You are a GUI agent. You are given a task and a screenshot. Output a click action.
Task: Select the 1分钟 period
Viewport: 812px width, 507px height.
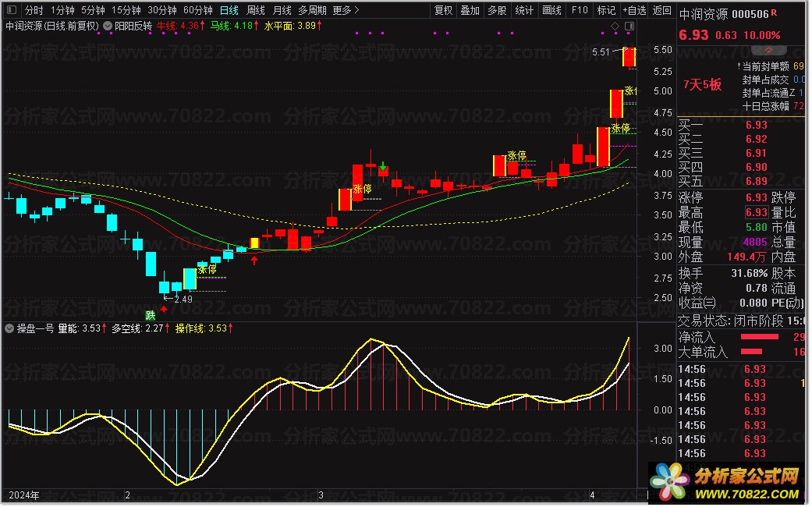[62, 10]
